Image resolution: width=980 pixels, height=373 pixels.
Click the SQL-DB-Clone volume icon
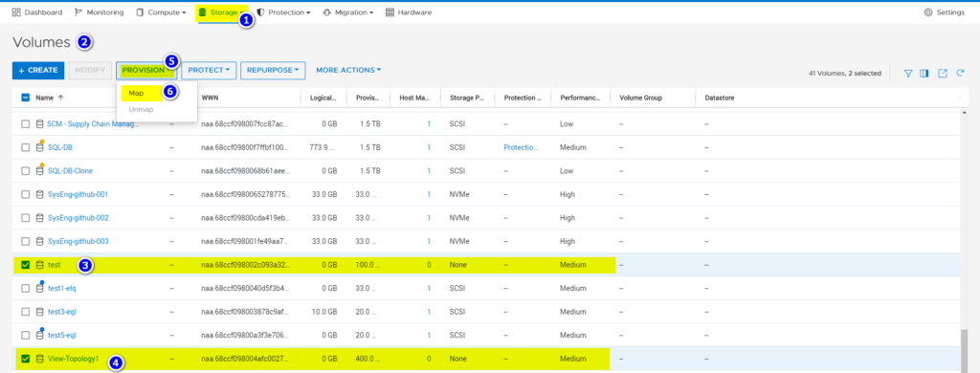coord(39,170)
